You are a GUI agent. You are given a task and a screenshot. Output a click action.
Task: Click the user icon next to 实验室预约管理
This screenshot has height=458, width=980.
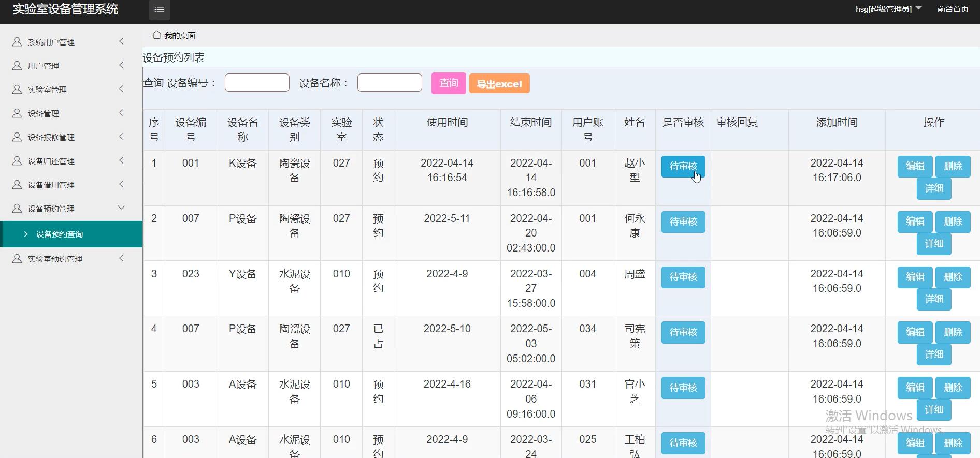point(17,258)
